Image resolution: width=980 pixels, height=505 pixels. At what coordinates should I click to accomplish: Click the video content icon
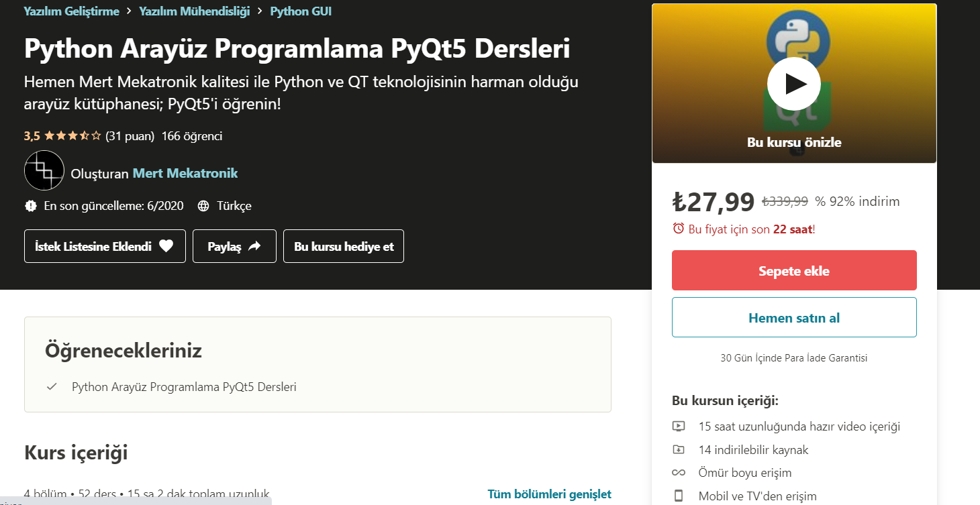[679, 426]
